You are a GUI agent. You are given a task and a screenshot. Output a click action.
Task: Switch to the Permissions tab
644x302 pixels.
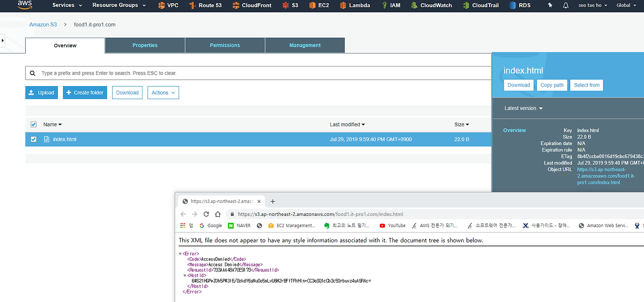pyautogui.click(x=225, y=45)
